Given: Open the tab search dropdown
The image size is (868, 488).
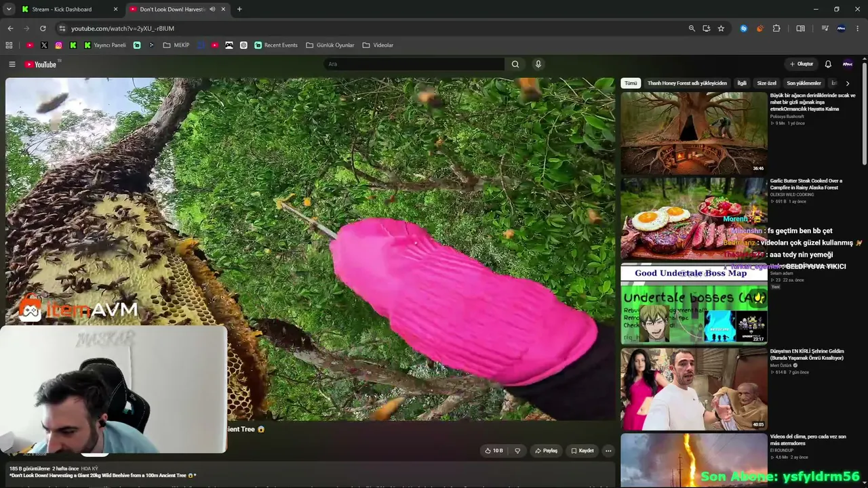Looking at the screenshot, I should click(x=9, y=9).
